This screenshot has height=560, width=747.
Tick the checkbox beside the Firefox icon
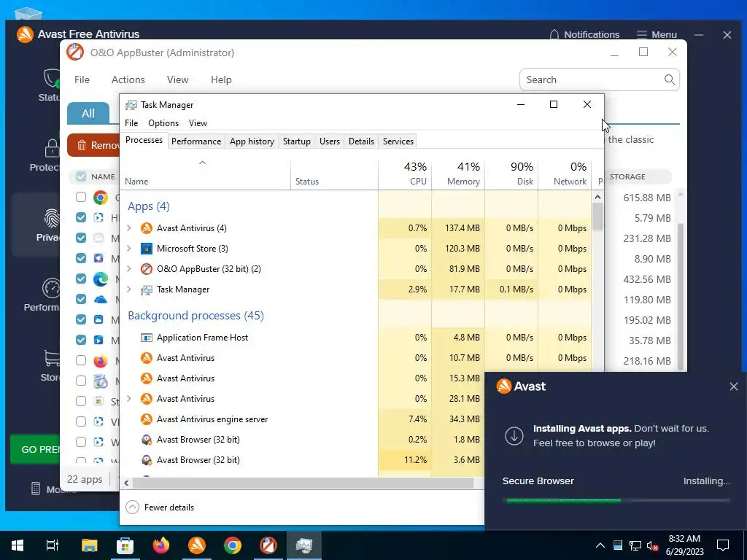(x=81, y=361)
